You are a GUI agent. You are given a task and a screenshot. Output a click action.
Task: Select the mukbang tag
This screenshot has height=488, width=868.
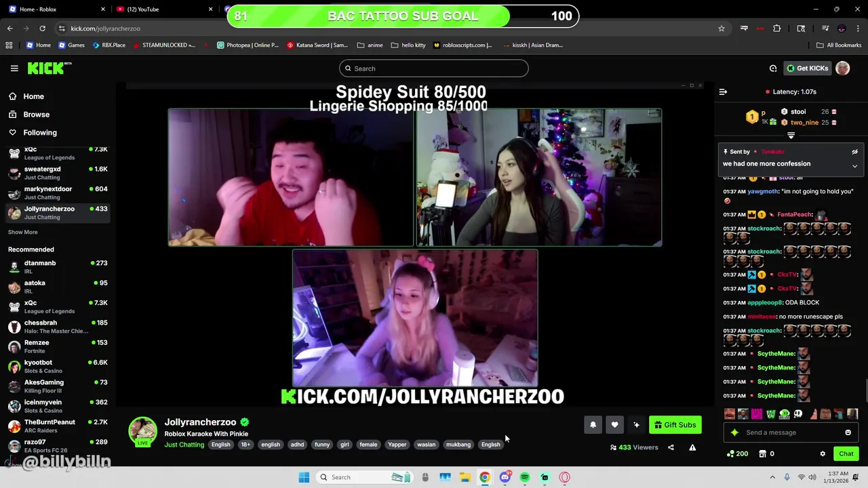458,445
